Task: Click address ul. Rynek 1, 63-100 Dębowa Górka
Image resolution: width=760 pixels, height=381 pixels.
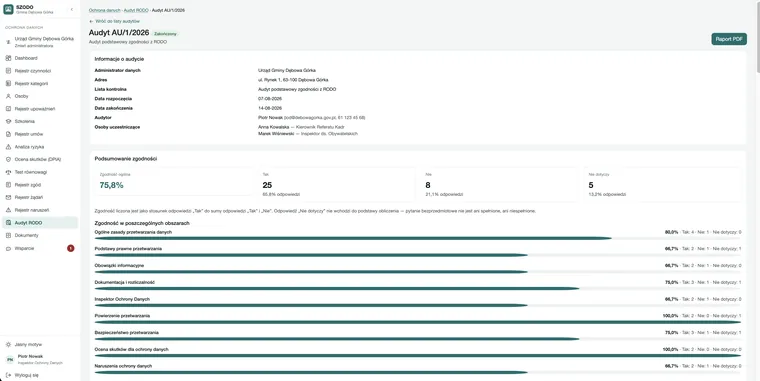Action: click(x=293, y=79)
